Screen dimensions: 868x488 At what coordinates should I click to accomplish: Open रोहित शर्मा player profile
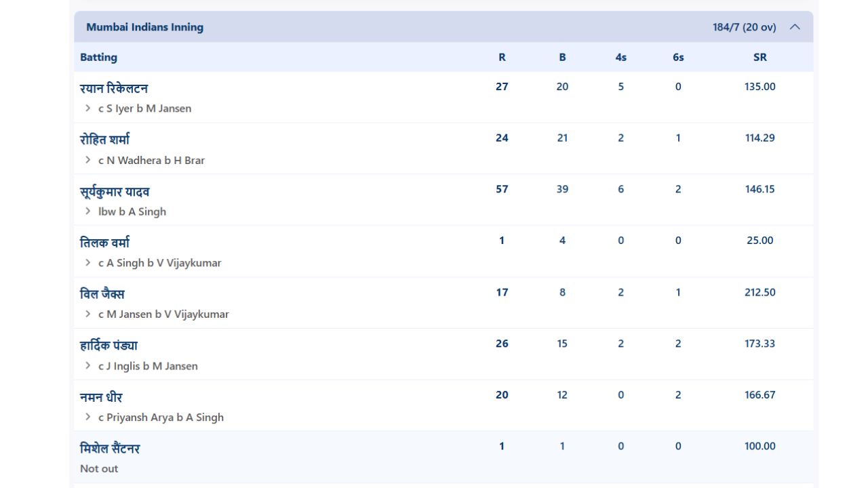coord(104,140)
